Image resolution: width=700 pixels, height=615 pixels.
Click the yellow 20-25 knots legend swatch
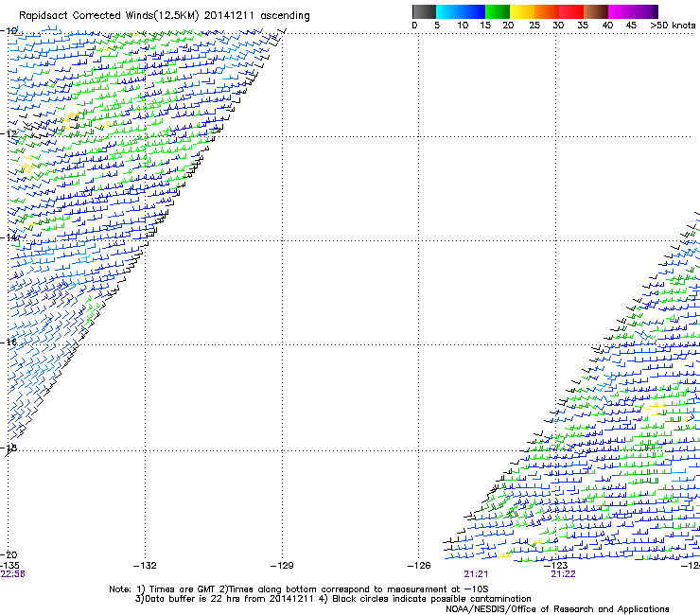coord(522,11)
